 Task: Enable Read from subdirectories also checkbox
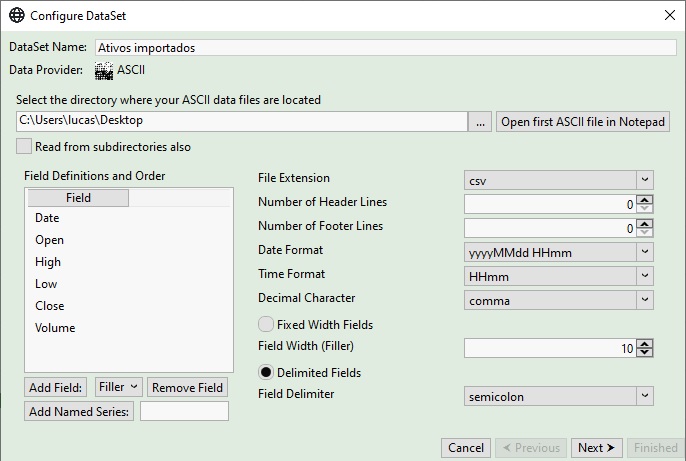click(x=24, y=146)
